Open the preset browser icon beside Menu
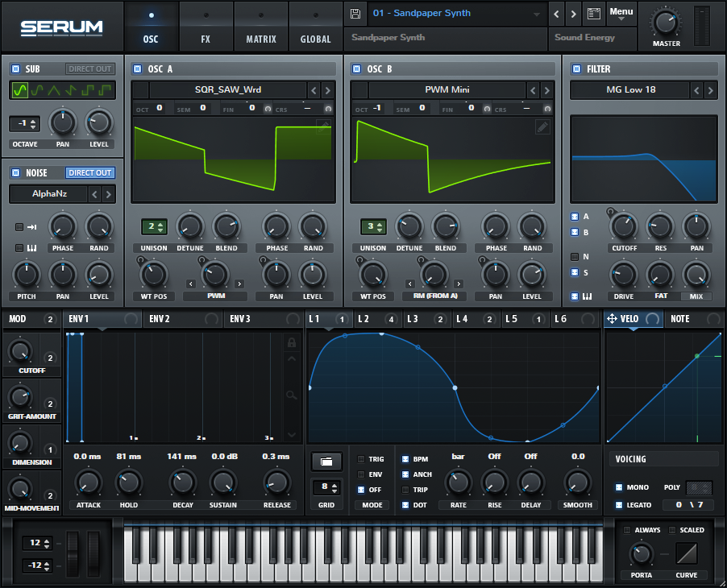The width and height of the screenshot is (727, 588). coord(594,14)
